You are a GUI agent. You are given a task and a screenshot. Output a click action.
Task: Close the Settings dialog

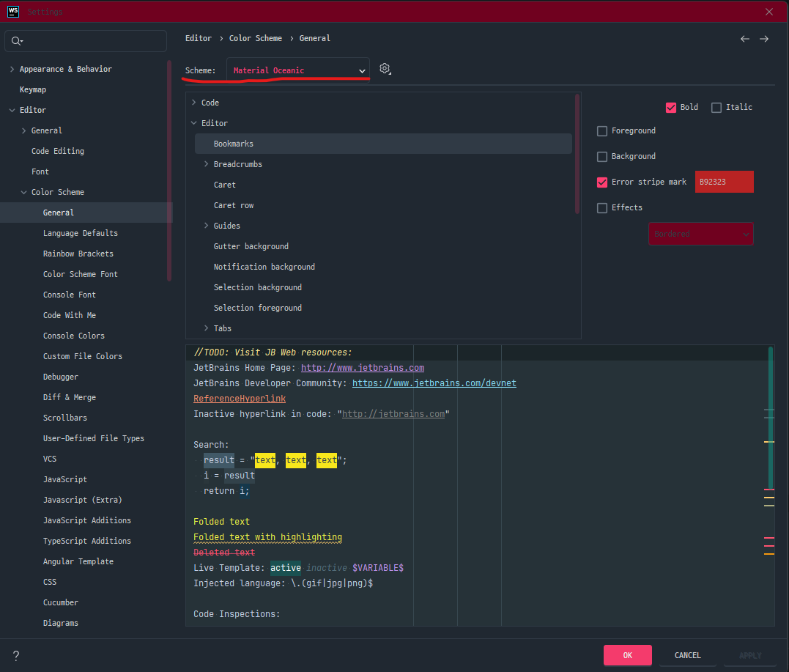[x=769, y=12]
